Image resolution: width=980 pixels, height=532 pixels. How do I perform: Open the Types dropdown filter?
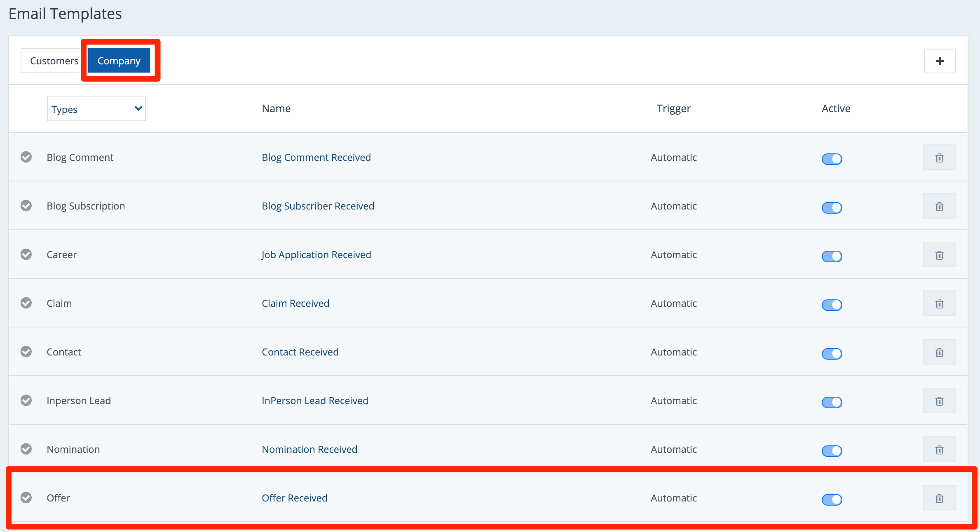coord(96,109)
